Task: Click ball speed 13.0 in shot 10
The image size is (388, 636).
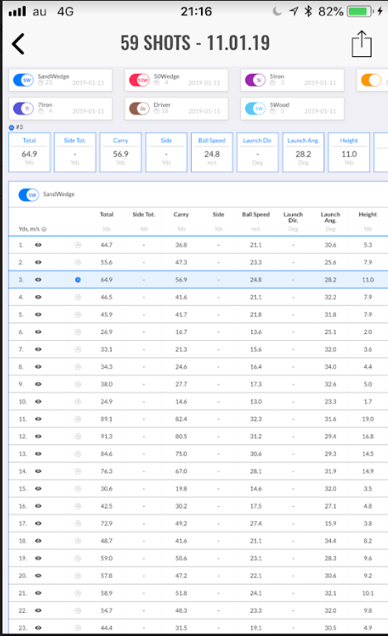Action: pos(256,402)
